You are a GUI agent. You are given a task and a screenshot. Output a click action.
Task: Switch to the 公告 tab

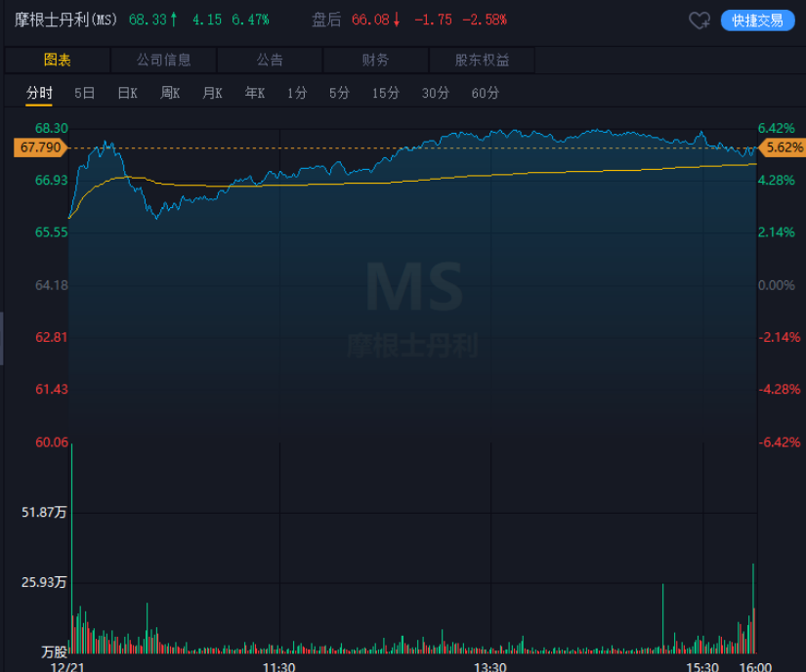(270, 61)
